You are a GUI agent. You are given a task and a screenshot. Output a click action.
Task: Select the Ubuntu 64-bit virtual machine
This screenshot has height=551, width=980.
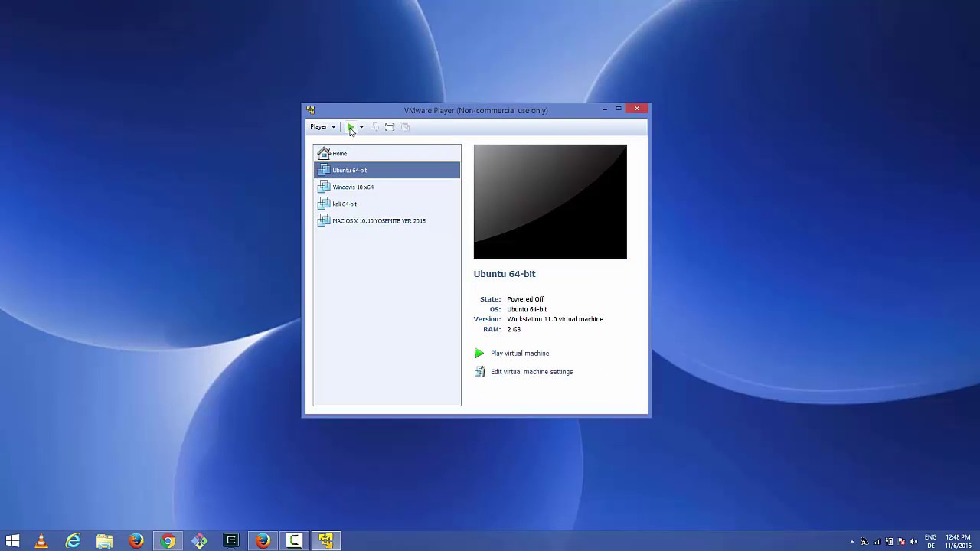387,170
